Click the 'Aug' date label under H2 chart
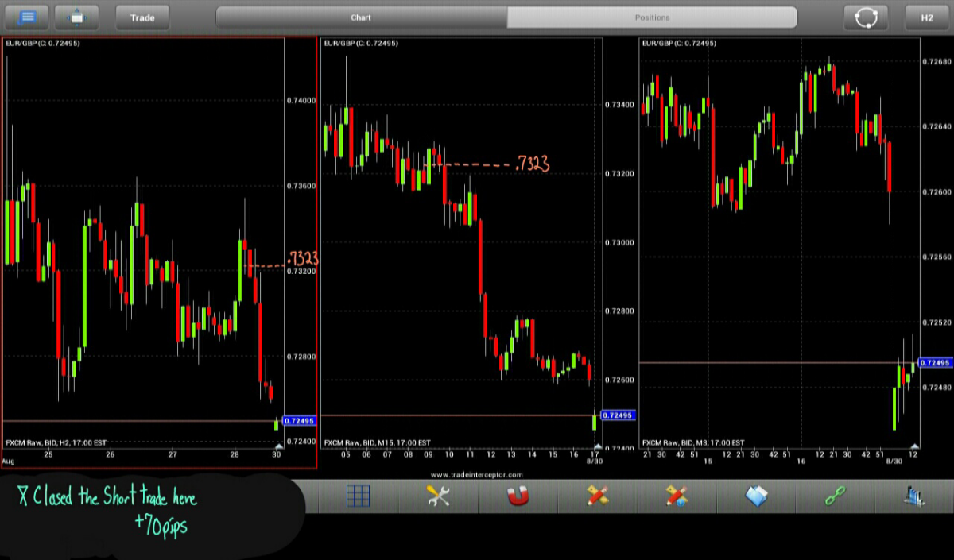This screenshot has width=954, height=560. pyautogui.click(x=8, y=461)
